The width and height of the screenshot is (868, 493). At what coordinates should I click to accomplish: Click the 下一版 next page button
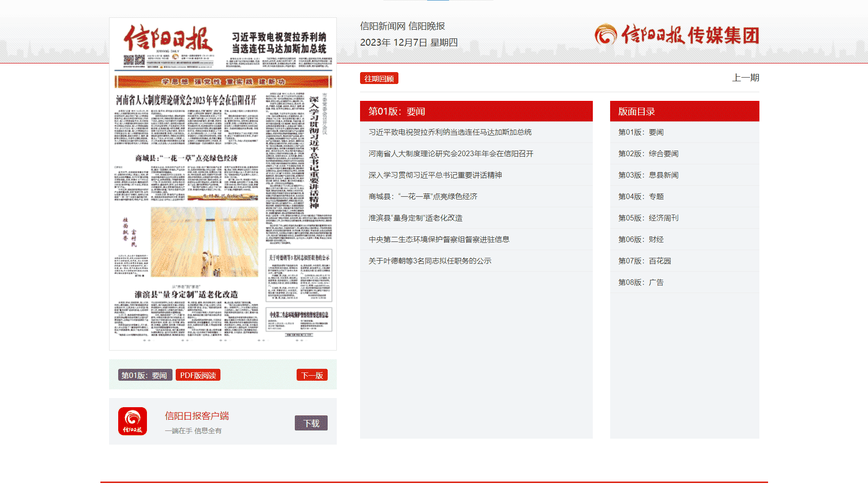(312, 375)
